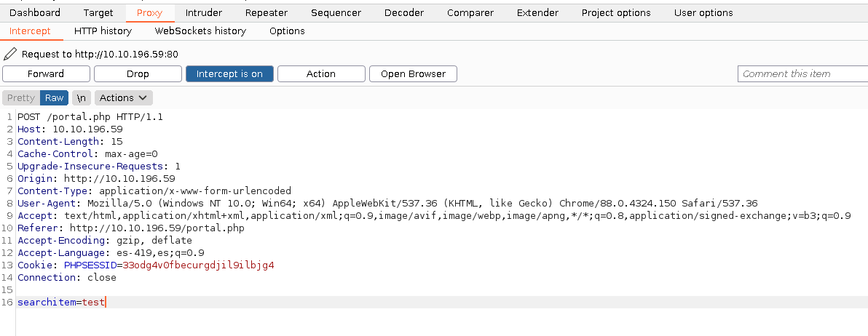Toggle the \n non-printable characters button

(82, 97)
